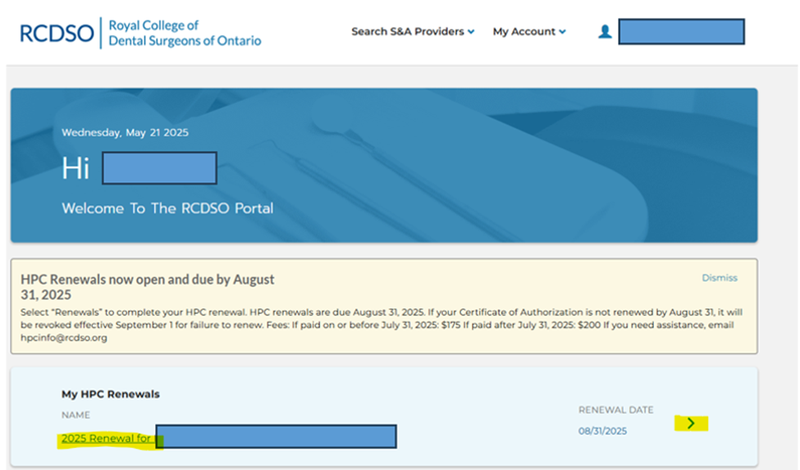
Task: Click Royal College of Dental Surgeons text
Action: [185, 33]
